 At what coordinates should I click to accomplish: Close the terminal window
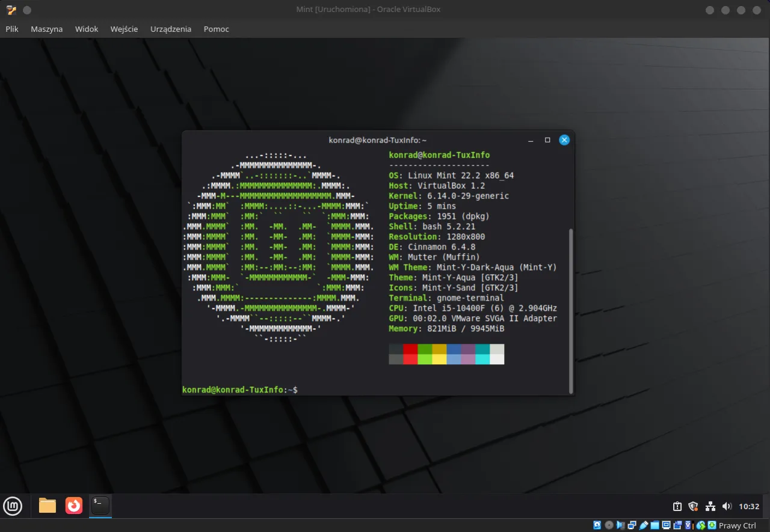coord(564,140)
